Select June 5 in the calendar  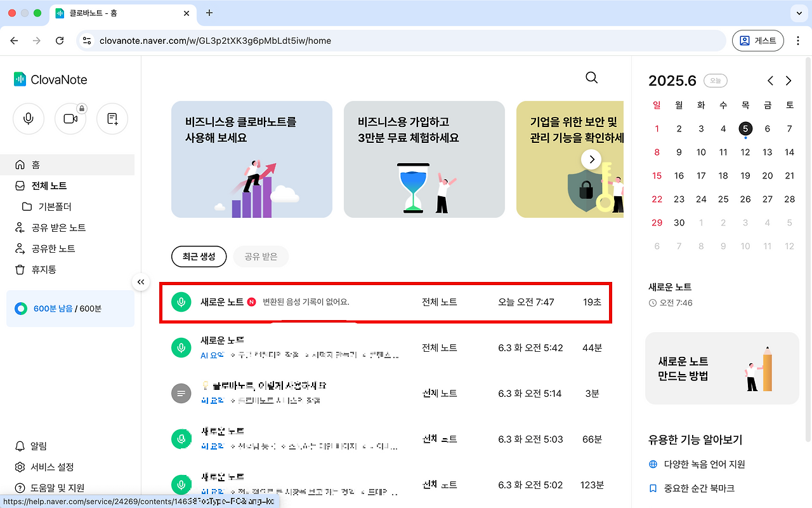[x=745, y=128]
